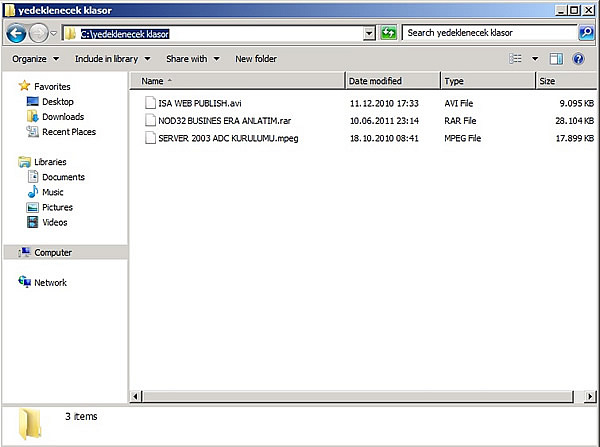This screenshot has width=600, height=447.
Task: Click the Pictures library icon
Action: (33, 207)
